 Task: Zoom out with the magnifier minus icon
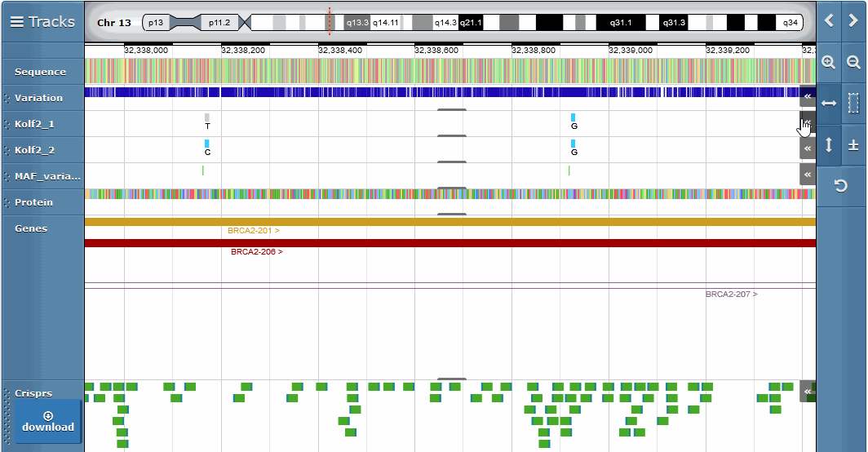[853, 62]
